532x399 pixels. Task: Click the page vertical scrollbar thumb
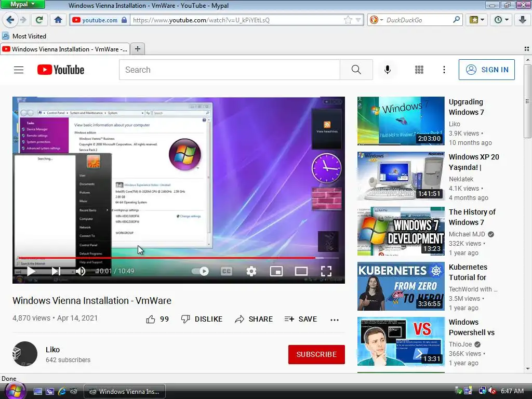point(527,100)
